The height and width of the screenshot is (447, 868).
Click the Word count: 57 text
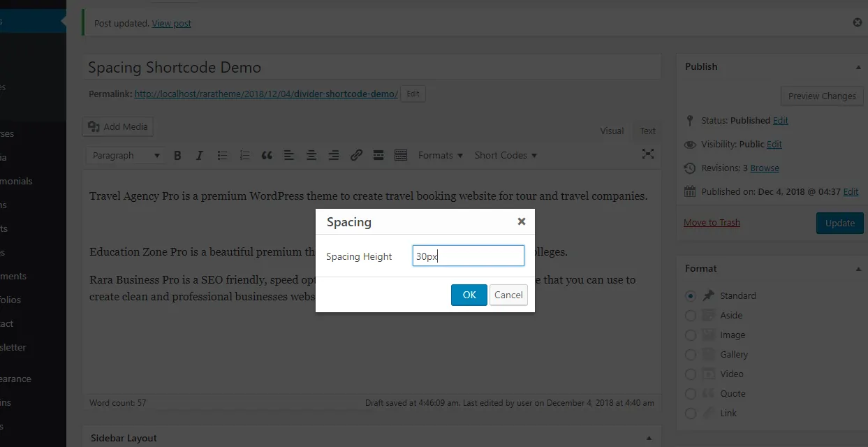(x=118, y=403)
